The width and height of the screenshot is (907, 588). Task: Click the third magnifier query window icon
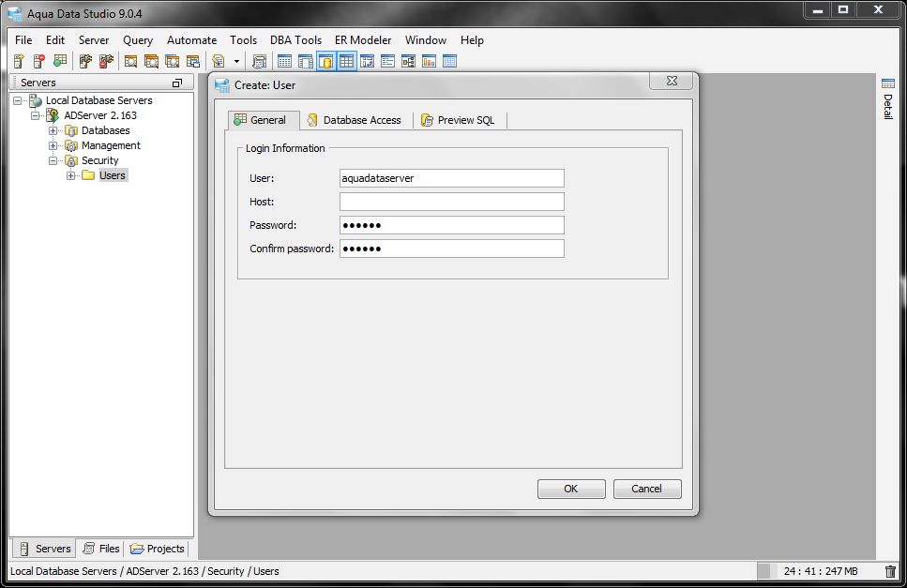point(173,61)
